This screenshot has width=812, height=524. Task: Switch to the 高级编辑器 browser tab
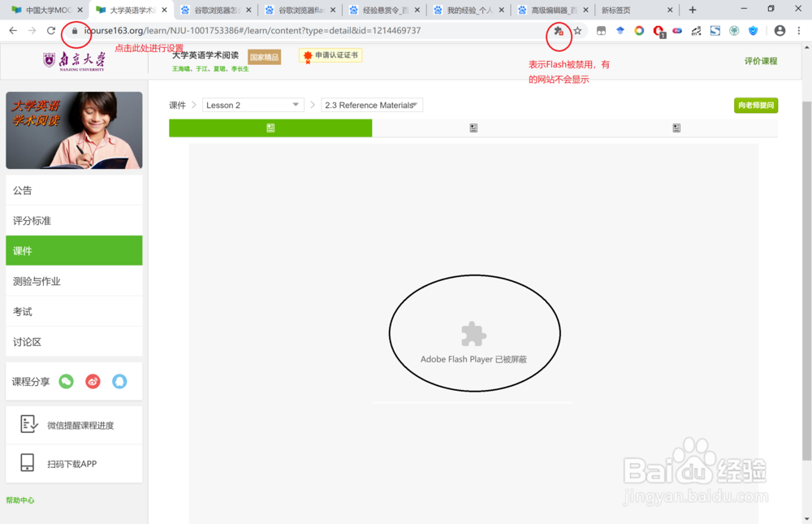[553, 10]
